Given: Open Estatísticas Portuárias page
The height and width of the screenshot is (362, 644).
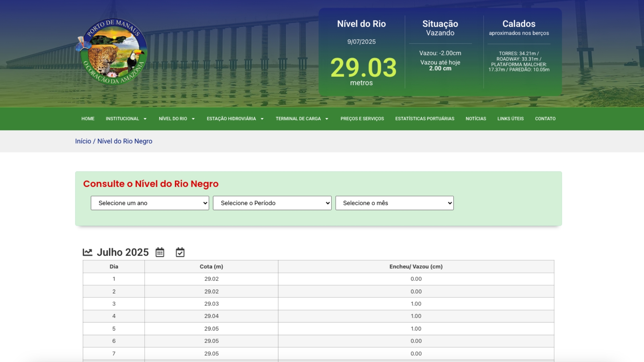Looking at the screenshot, I should (x=425, y=119).
